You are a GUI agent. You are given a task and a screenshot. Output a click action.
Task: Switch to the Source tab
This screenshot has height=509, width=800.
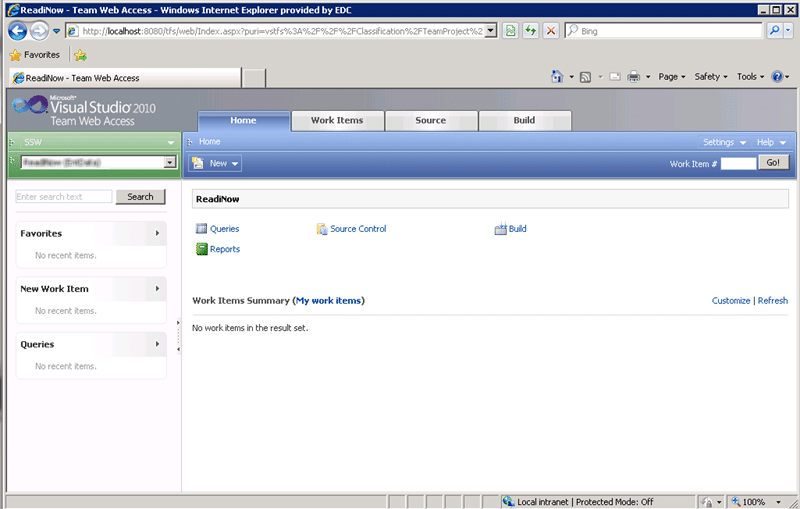431,121
